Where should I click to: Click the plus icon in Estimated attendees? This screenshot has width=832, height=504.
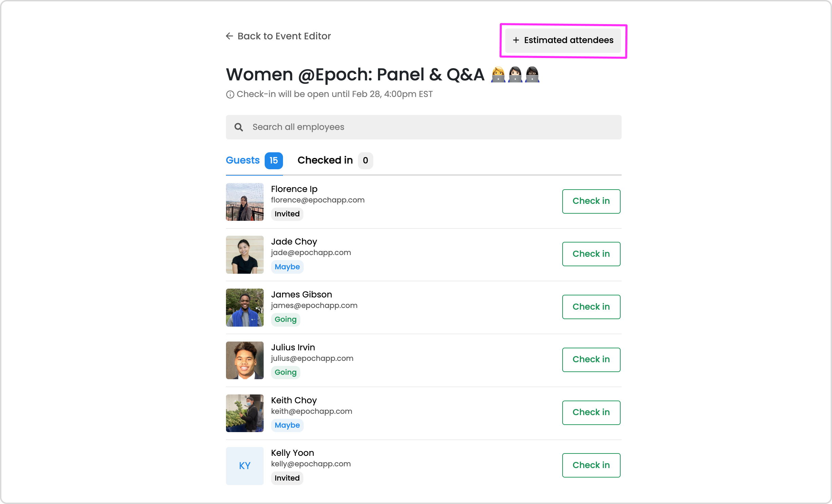pyautogui.click(x=516, y=40)
